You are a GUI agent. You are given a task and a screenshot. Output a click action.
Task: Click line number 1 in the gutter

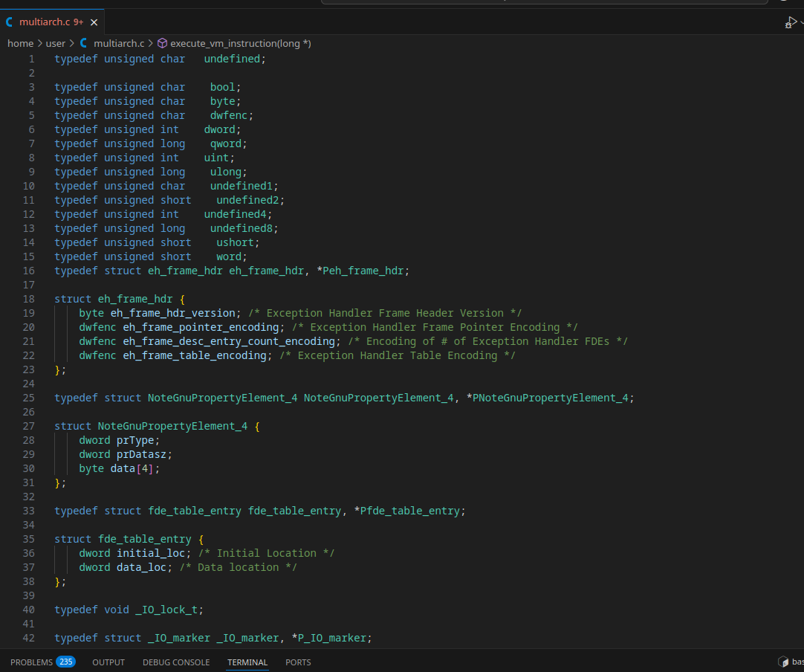click(32, 59)
